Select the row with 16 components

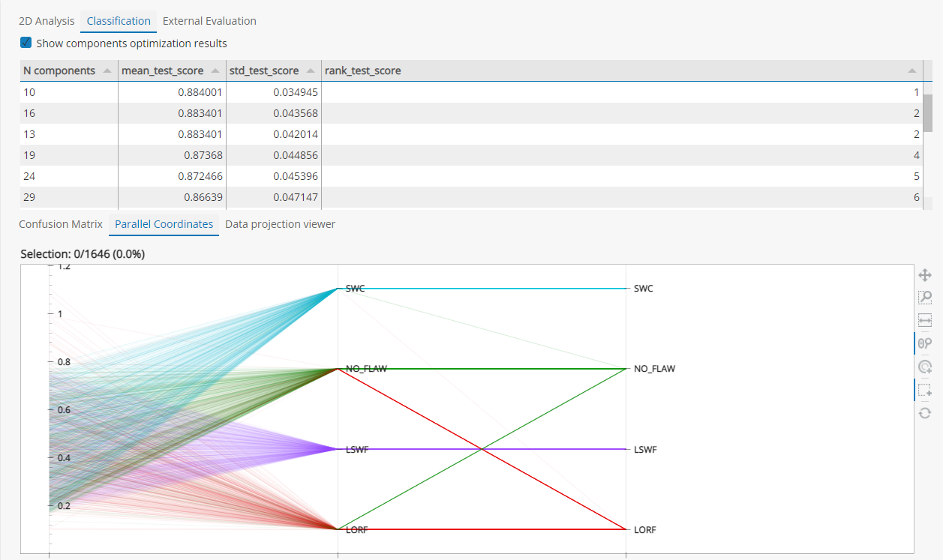pos(471,113)
